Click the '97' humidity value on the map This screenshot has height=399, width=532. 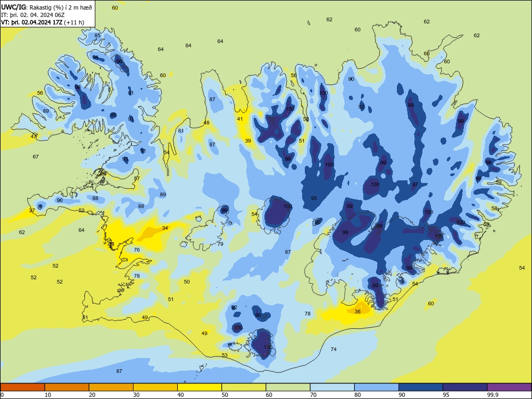click(415, 185)
